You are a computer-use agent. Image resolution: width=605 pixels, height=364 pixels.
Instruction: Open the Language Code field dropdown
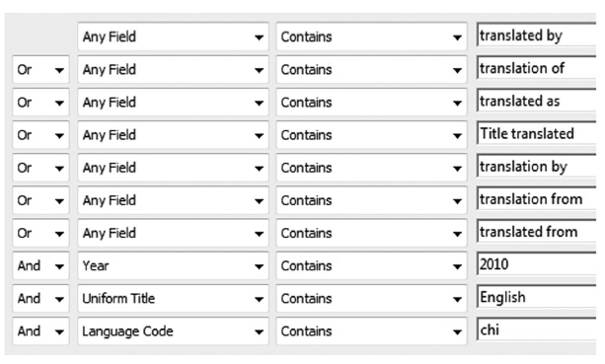click(x=173, y=331)
